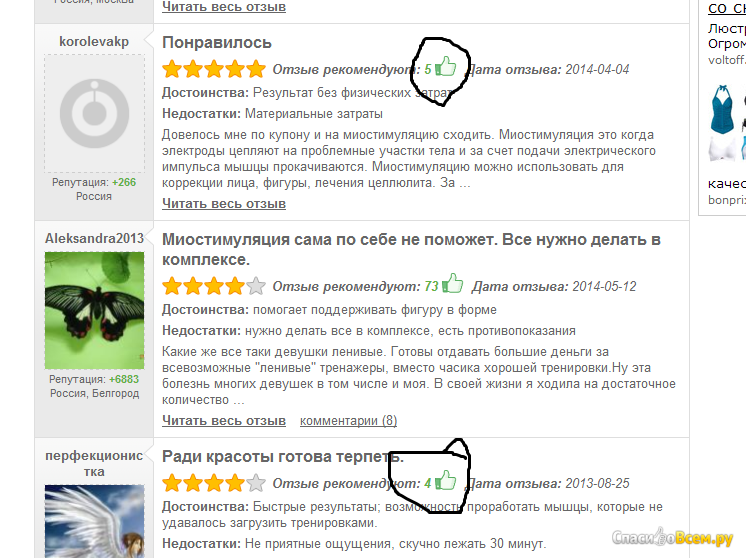Open комментарии (8) link
The image size is (746, 558).
[348, 421]
